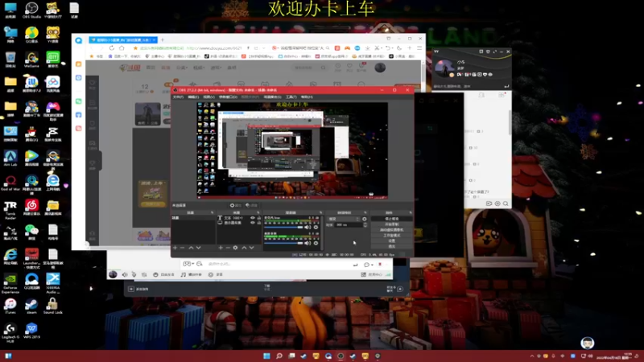
Task: Go to the browser home page
Action: pyautogui.click(x=122, y=48)
